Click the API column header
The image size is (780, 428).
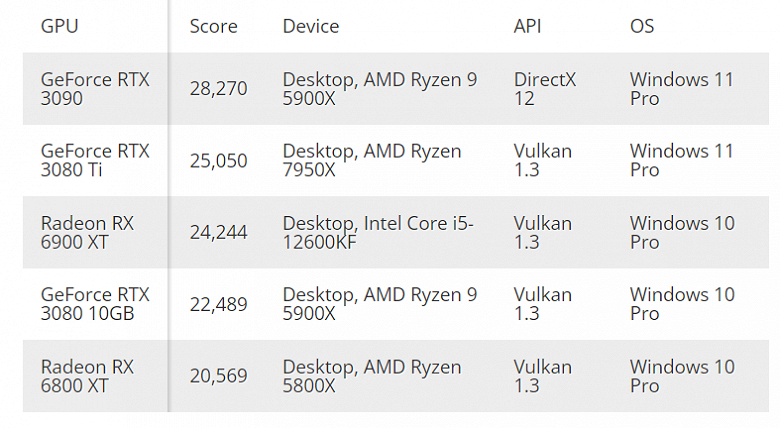coord(527,26)
